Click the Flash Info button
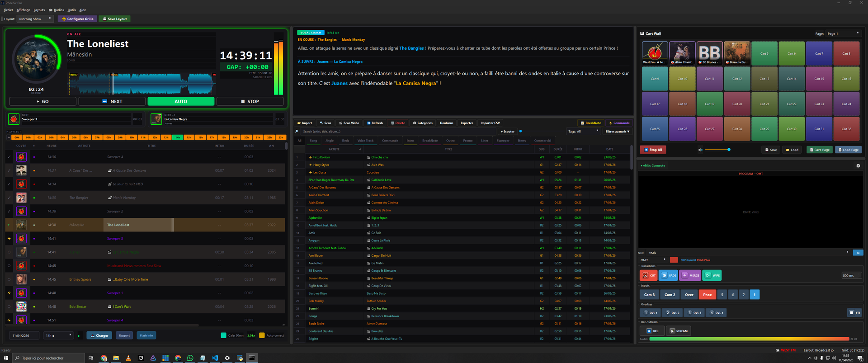868x363 pixels. tap(146, 335)
